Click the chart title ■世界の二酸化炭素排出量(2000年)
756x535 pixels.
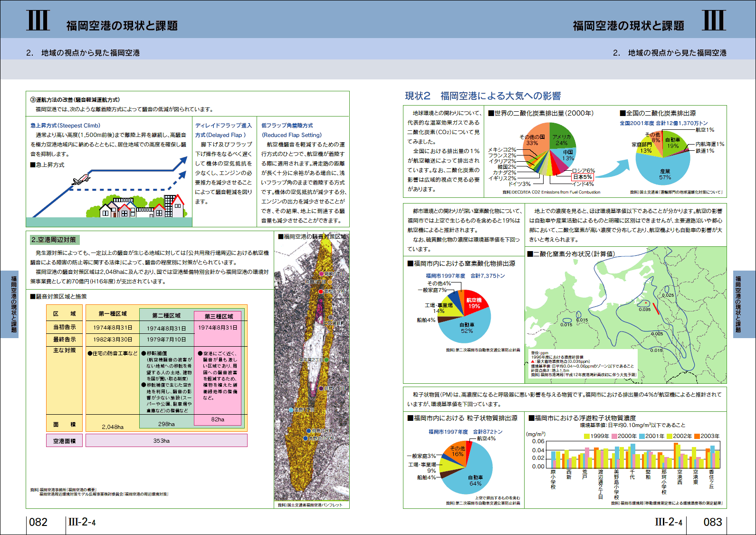541,113
